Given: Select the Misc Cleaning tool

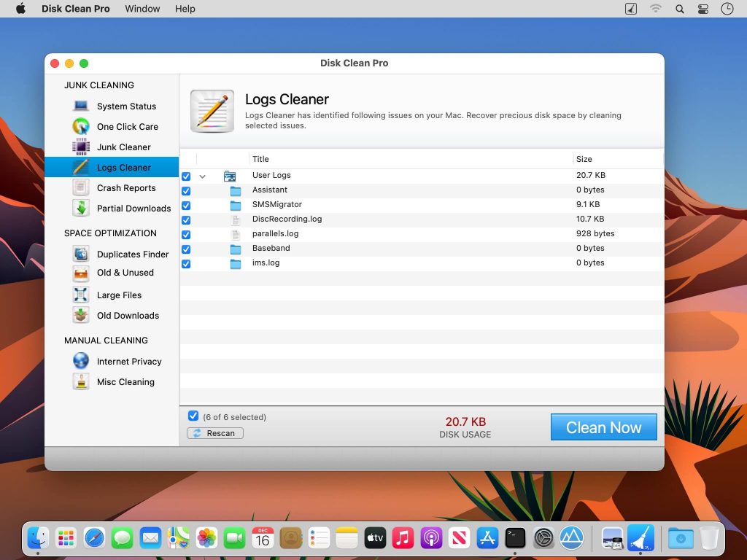Looking at the screenshot, I should pos(125,381).
